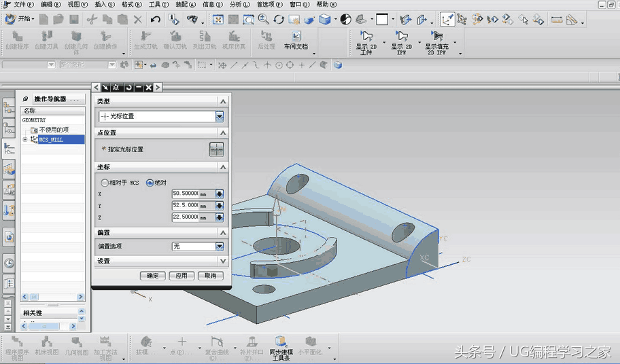Click the zoom window icon in the view toolbar
Viewport: 620px width, 364px height.
pos(248,19)
